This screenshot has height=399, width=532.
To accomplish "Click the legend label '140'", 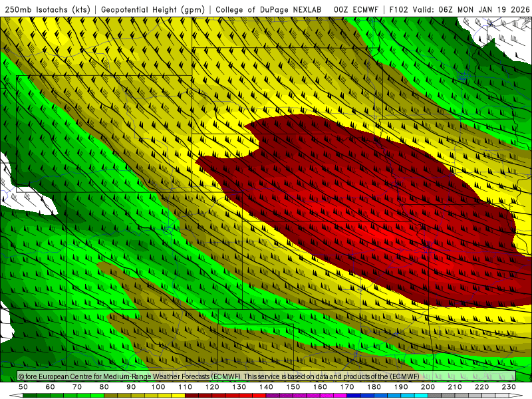I will point(266,387).
